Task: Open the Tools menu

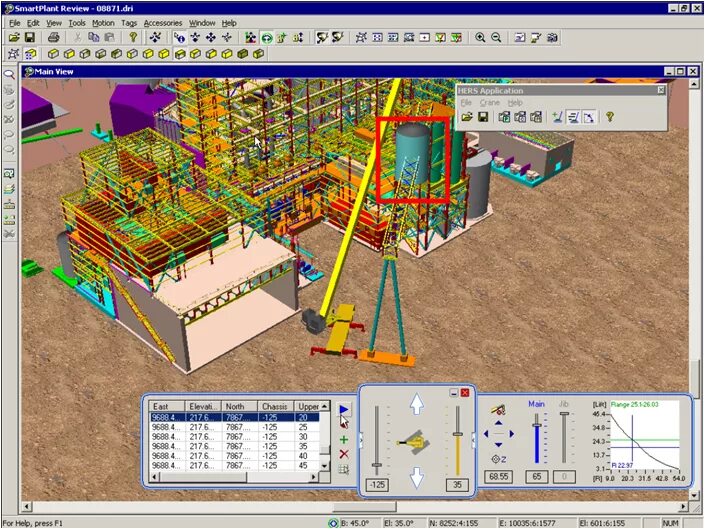Action: tap(77, 23)
